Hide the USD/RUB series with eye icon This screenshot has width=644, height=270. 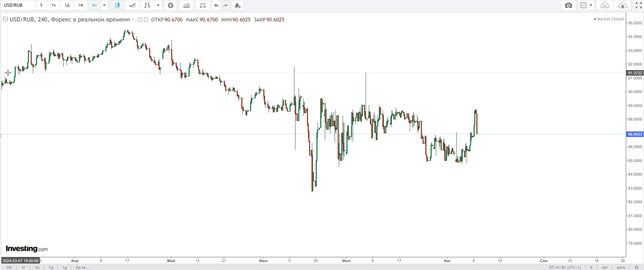tap(140, 20)
